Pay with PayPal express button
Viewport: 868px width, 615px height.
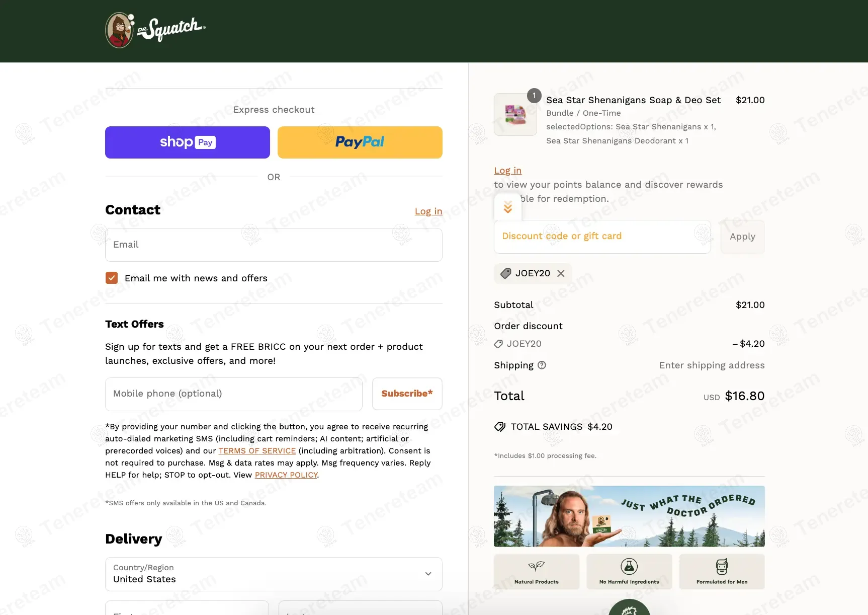point(360,142)
